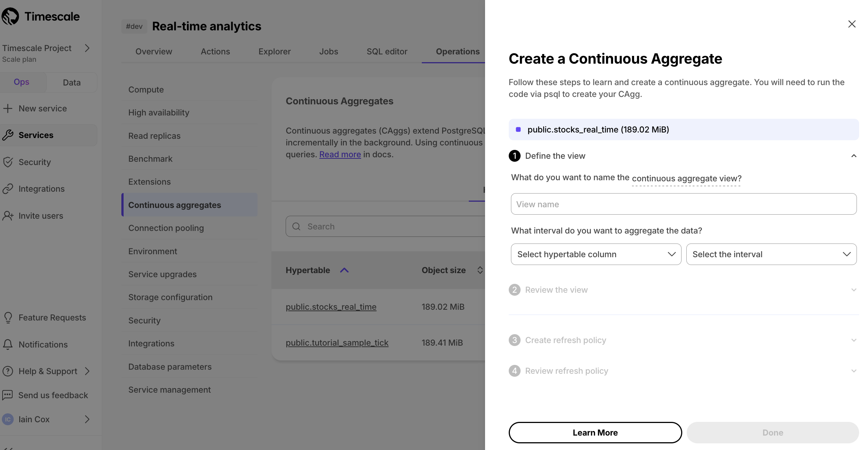Click the continuous aggregate view tooltip text
The height and width of the screenshot is (450, 868).
(687, 179)
